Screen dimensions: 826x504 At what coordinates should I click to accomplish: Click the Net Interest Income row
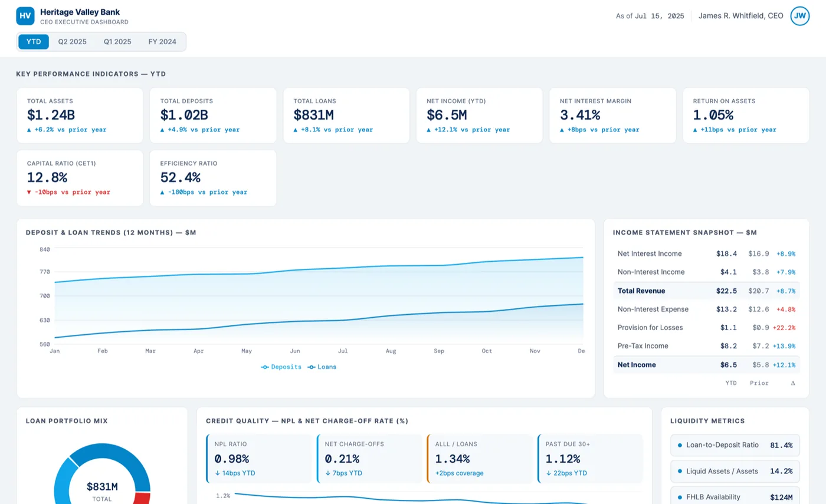pyautogui.click(x=706, y=253)
